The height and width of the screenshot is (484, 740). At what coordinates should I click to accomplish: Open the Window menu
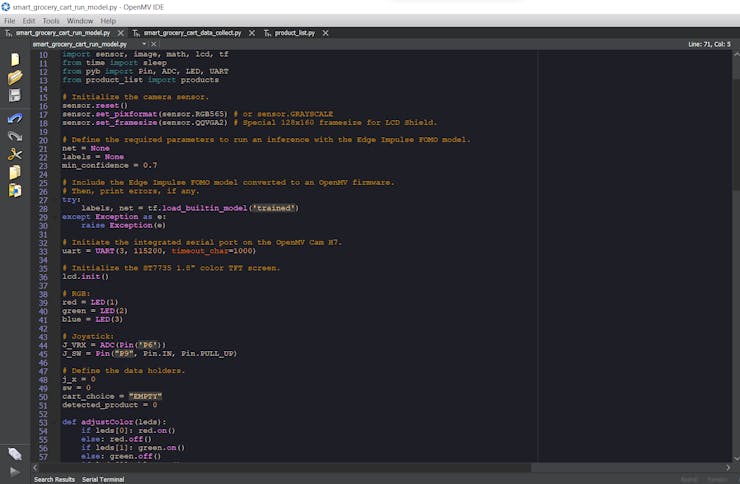80,20
